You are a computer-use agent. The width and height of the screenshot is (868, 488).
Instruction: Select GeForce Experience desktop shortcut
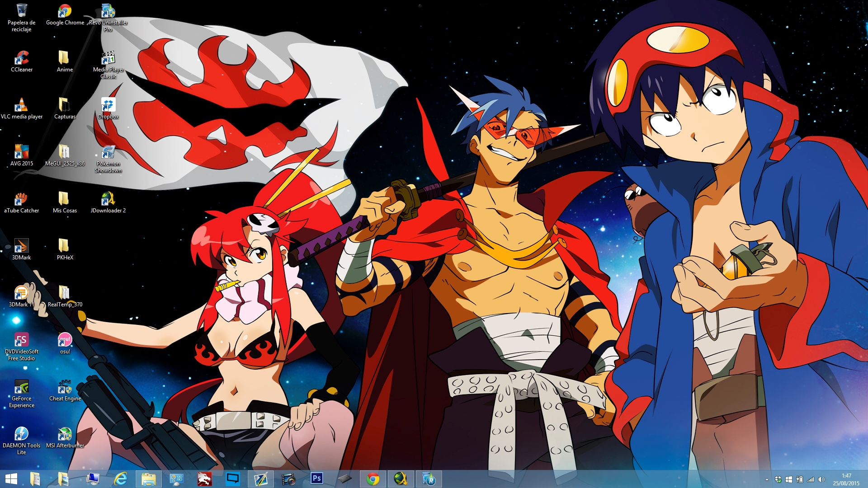point(21,394)
